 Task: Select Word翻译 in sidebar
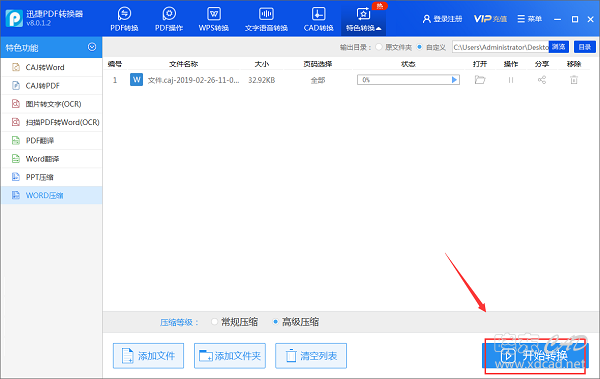pos(52,158)
